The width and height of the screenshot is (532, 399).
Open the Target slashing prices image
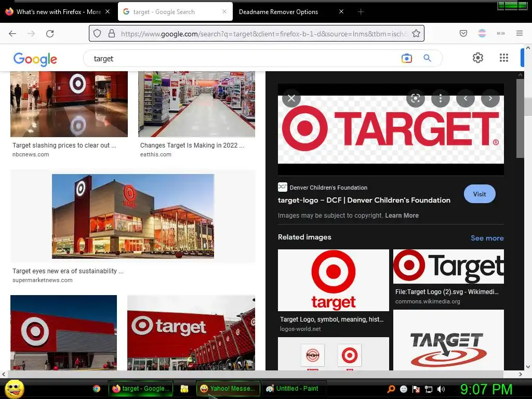(x=69, y=104)
